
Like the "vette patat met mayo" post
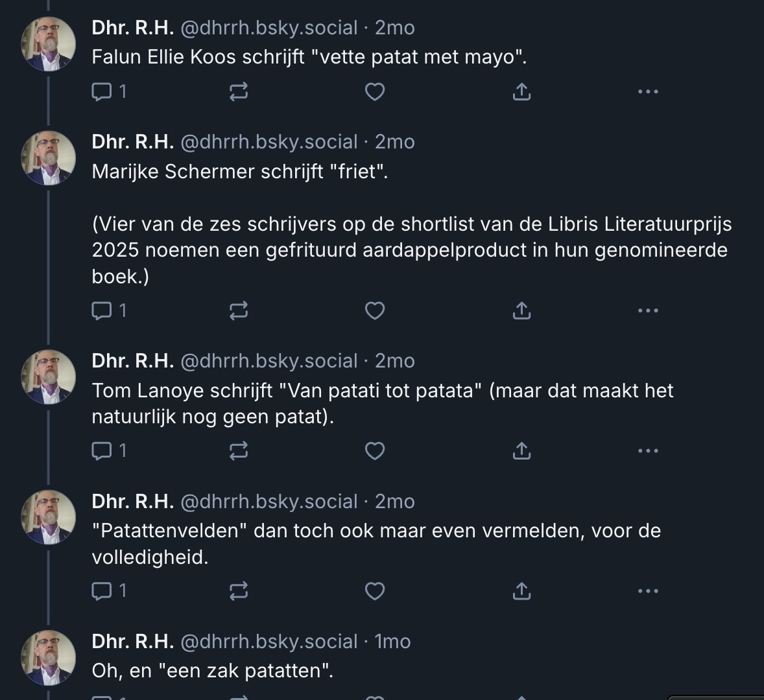click(375, 92)
